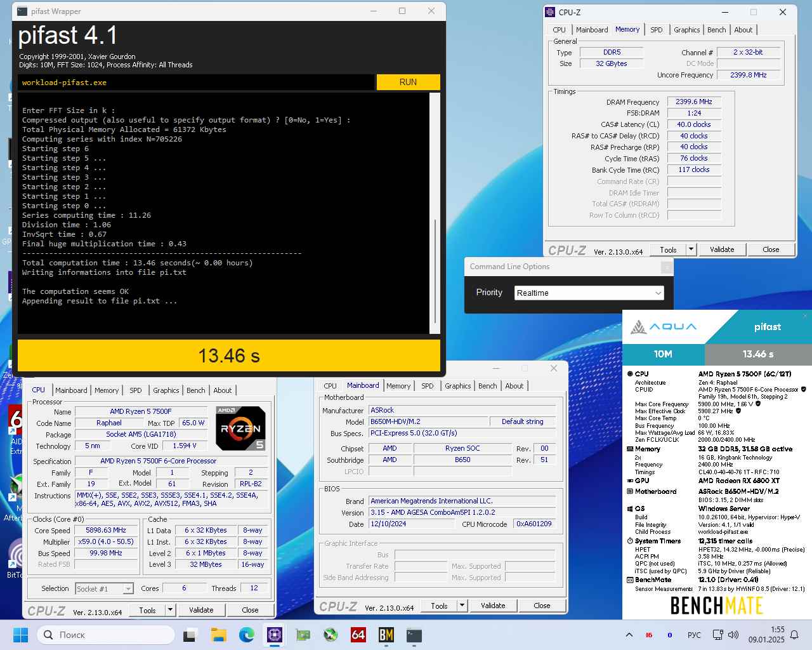This screenshot has height=650, width=812.
Task: Click the RUN button in pifast Wrapper
Action: click(408, 82)
